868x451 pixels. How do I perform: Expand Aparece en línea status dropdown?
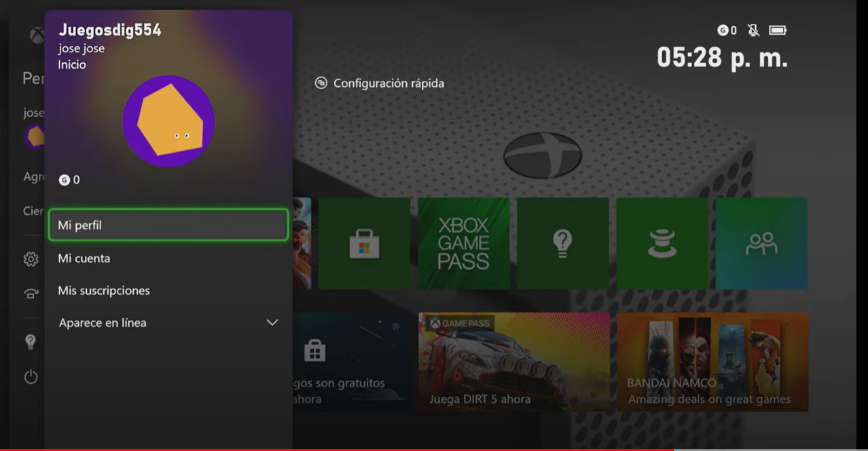(x=168, y=323)
